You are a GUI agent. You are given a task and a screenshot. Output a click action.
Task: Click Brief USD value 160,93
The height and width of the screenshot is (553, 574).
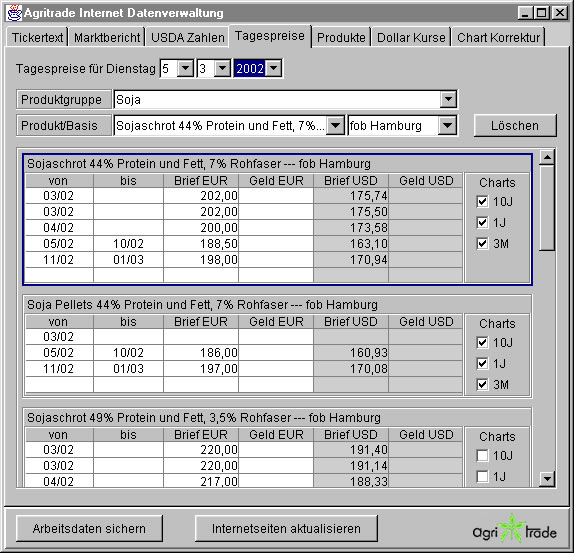point(351,353)
